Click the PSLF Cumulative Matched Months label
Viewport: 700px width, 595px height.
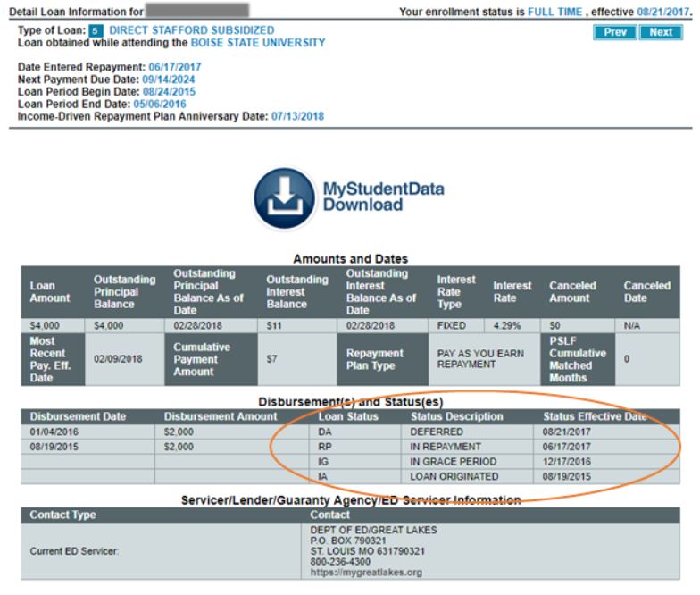[578, 359]
